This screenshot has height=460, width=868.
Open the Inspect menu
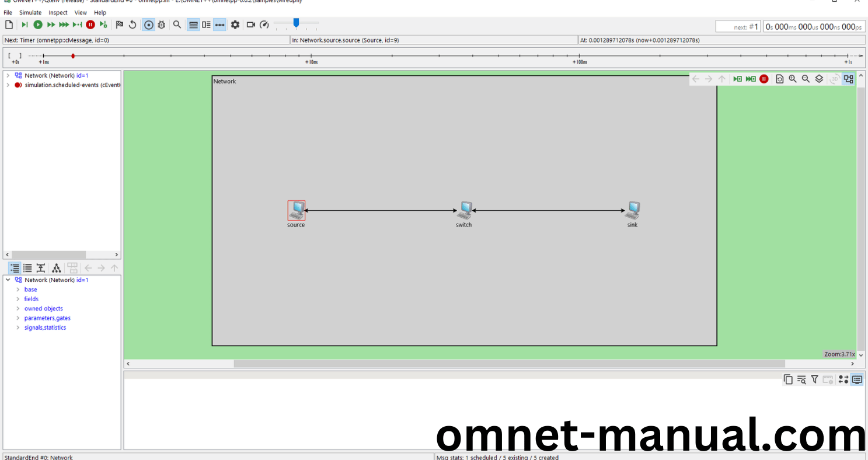pyautogui.click(x=58, y=12)
